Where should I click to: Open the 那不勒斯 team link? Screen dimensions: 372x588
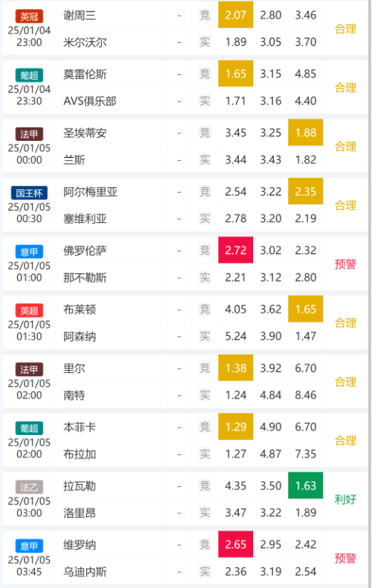pyautogui.click(x=85, y=278)
